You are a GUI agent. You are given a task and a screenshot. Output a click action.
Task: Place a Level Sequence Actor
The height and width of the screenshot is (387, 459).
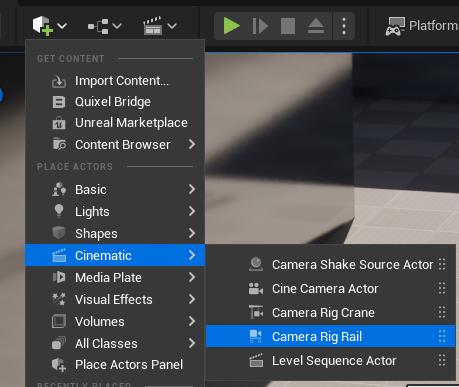(x=330, y=360)
